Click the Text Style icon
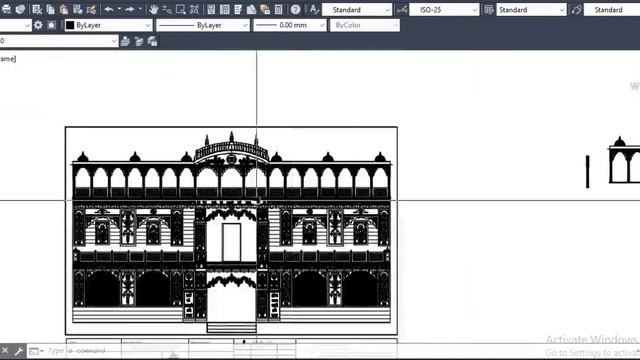Screen dimensions: 640x360 [x=314, y=9]
